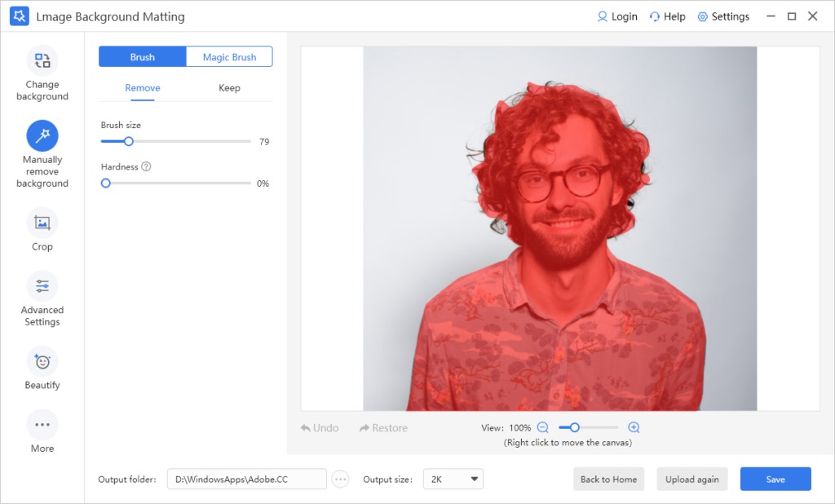Click the Upload again button
The width and height of the screenshot is (835, 504).
(x=691, y=479)
